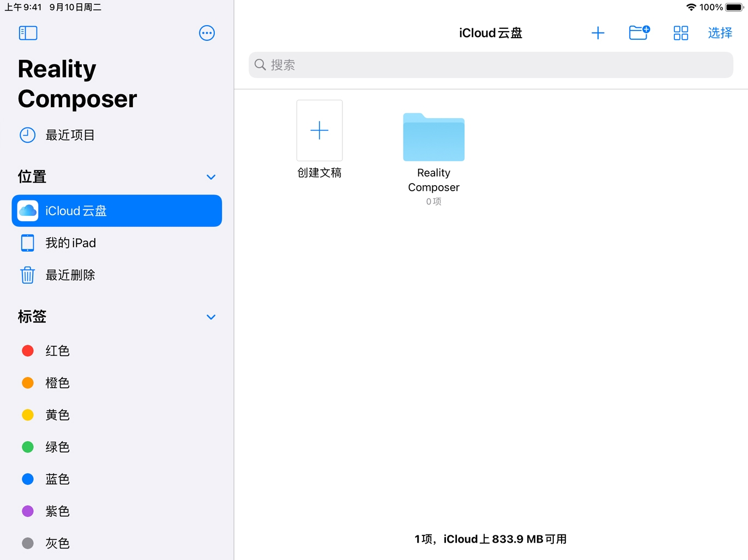Filter by 蓝色 blue tag

pos(117,479)
